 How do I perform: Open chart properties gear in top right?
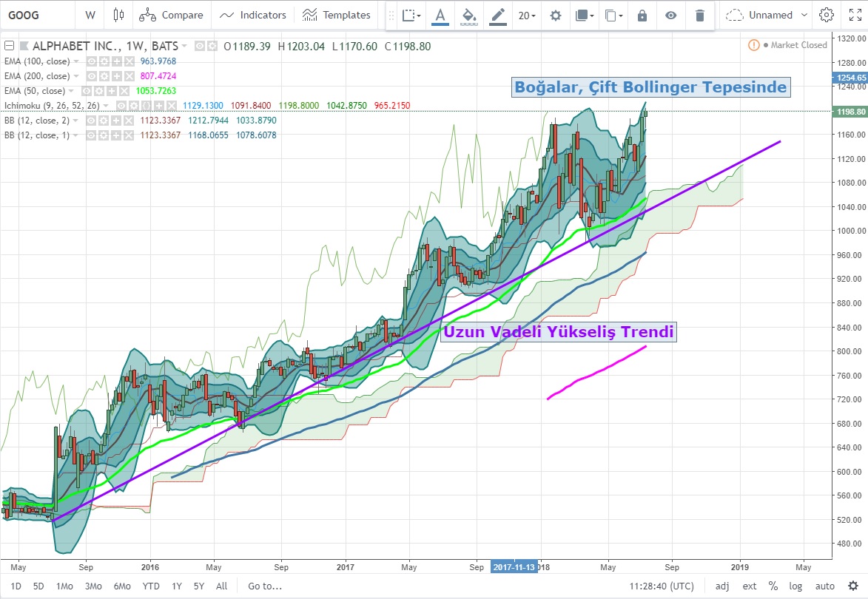827,15
